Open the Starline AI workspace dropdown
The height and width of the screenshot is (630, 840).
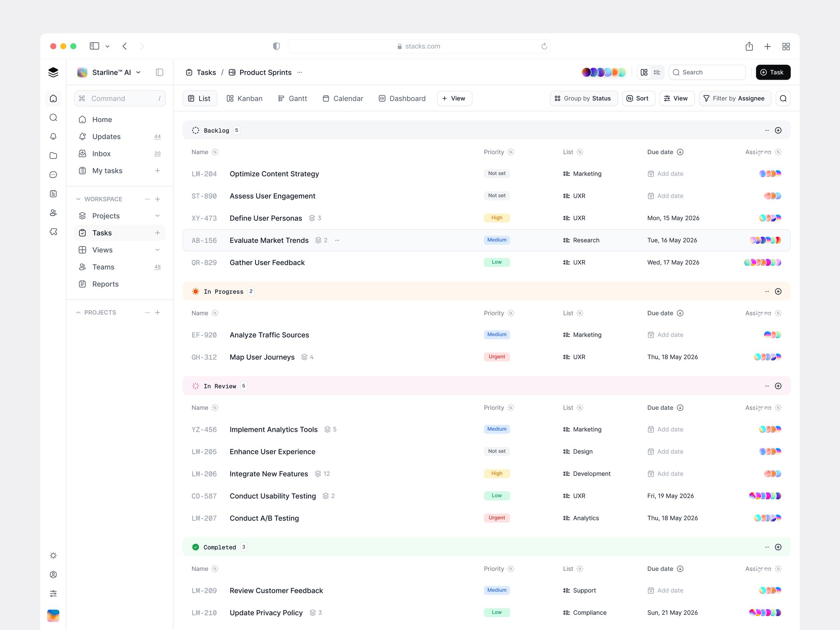[109, 72]
